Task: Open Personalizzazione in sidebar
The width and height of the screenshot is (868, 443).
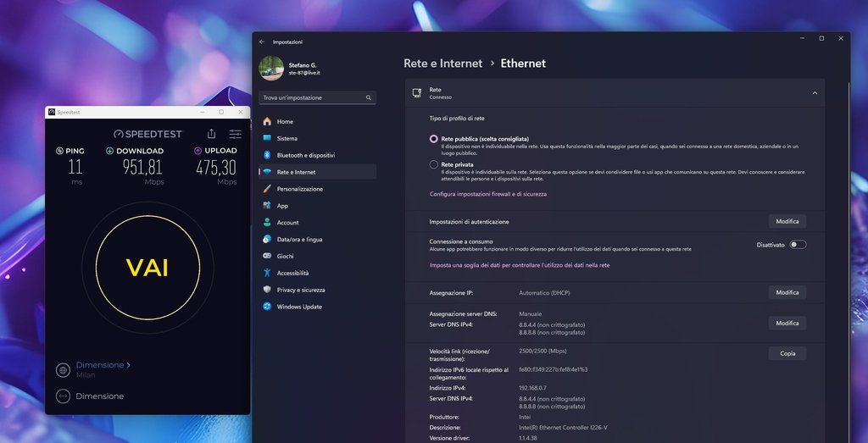Action: point(318,189)
